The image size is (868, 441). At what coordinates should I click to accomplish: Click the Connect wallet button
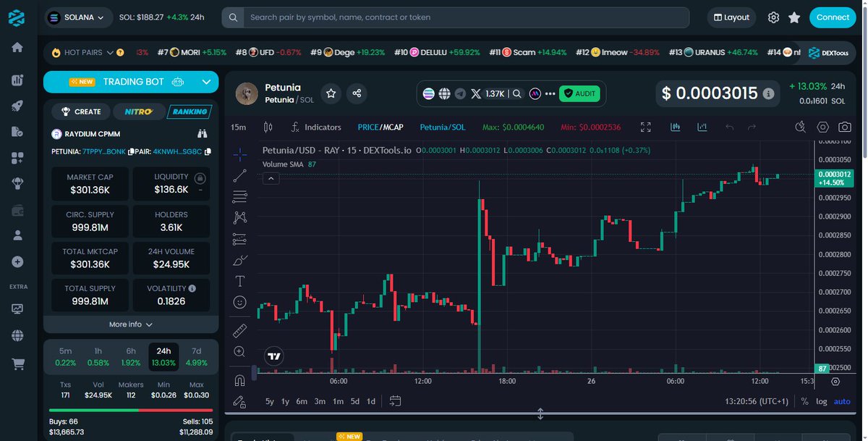(x=833, y=17)
